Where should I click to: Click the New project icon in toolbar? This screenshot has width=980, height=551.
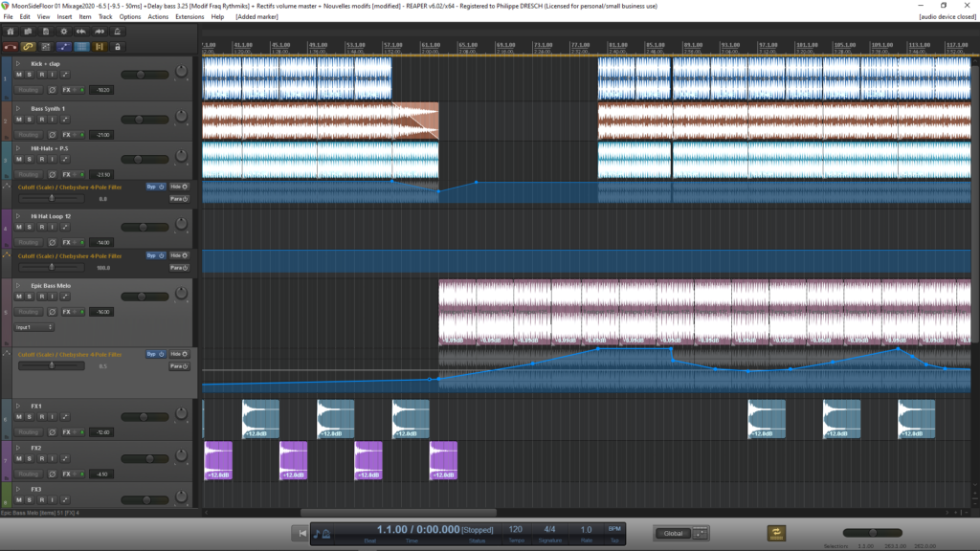coord(10,32)
